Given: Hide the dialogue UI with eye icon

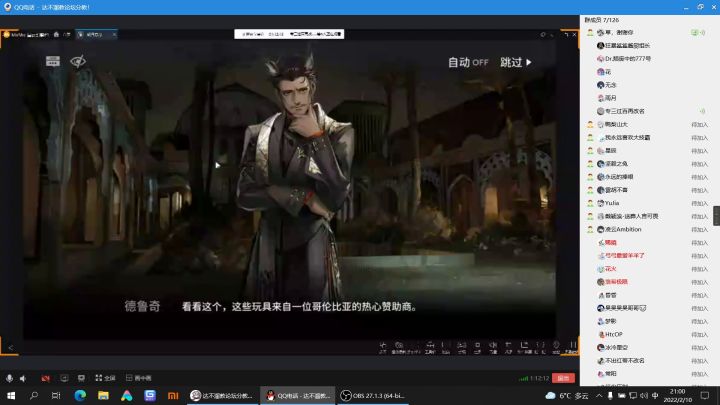Looking at the screenshot, I should tap(78, 61).
